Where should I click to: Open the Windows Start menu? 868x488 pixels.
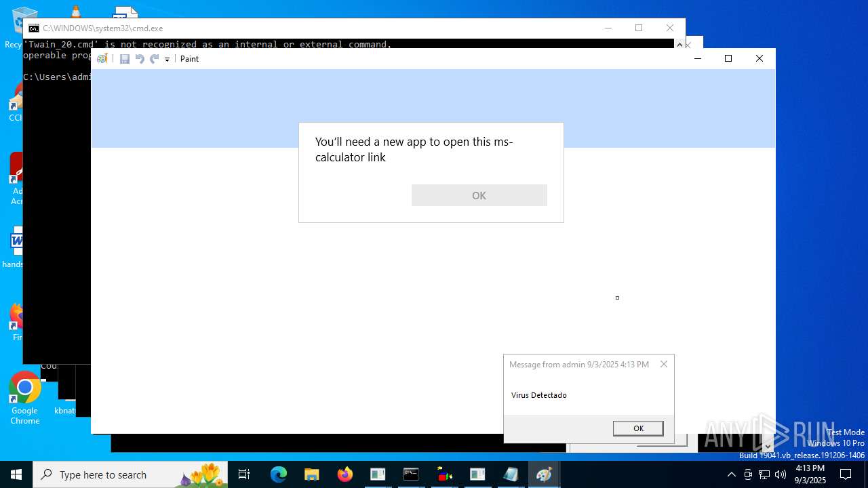(x=16, y=474)
